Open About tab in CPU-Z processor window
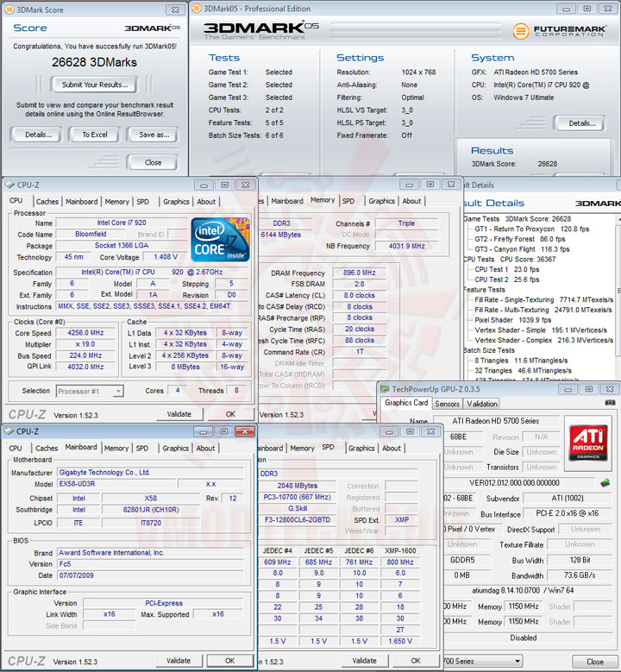The image size is (621, 672). [206, 202]
